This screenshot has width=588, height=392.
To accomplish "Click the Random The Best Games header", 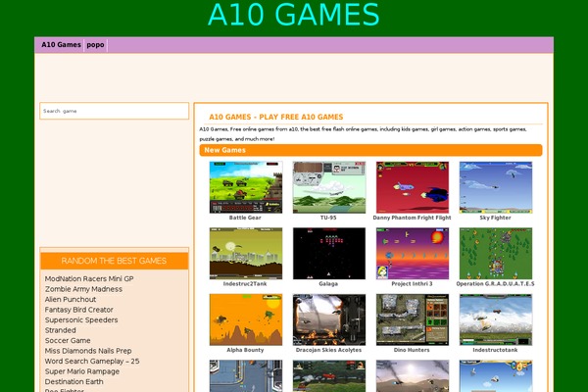I will point(114,261).
